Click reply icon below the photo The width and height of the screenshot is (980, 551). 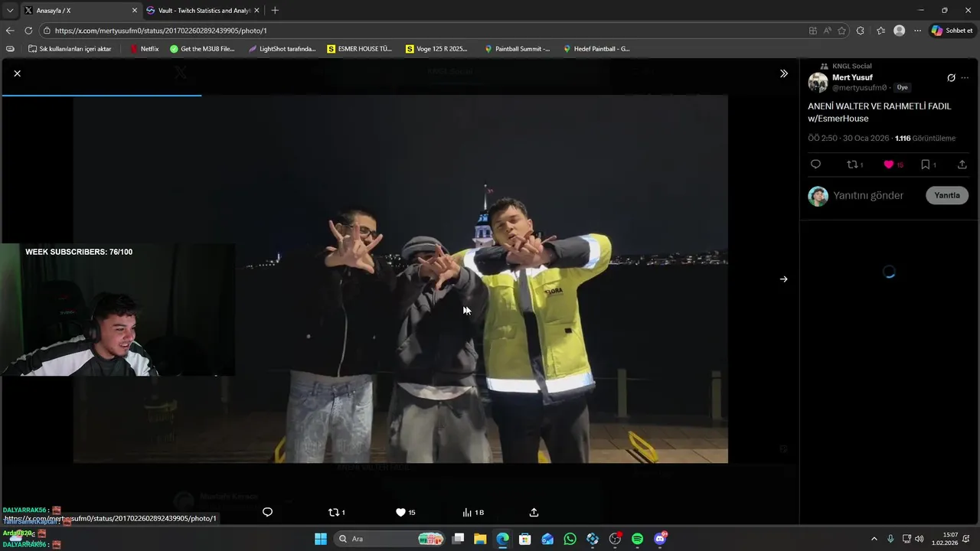pos(267,512)
